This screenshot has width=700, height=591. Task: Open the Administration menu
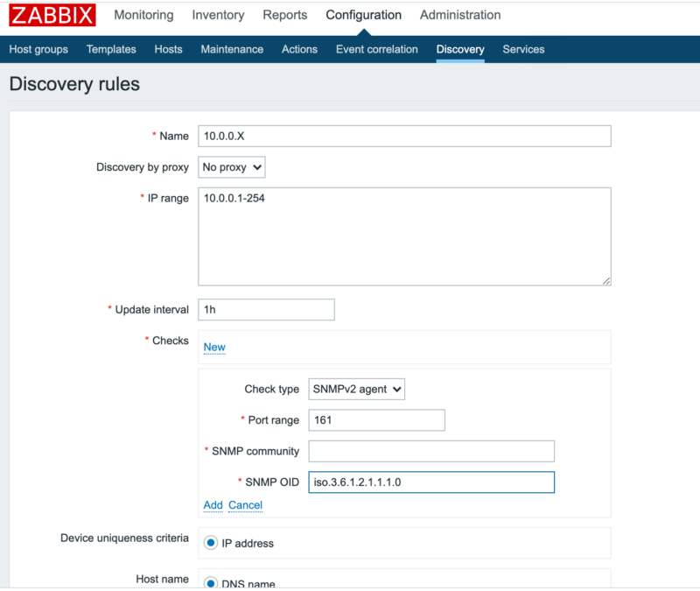(x=460, y=15)
